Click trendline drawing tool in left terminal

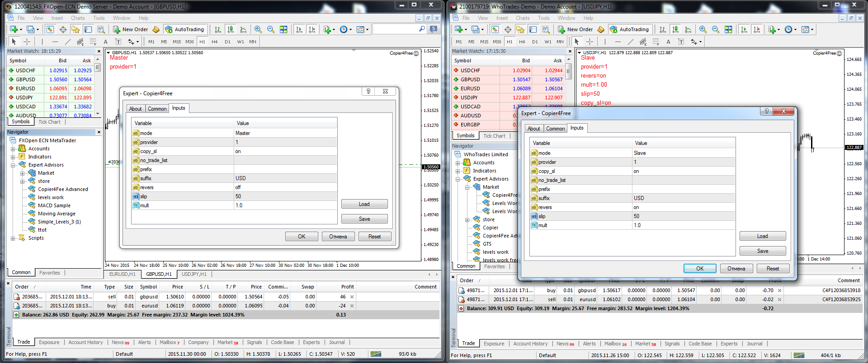click(67, 42)
